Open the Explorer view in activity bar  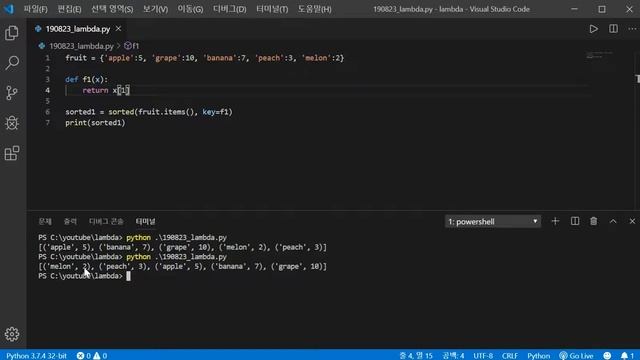coord(12,33)
